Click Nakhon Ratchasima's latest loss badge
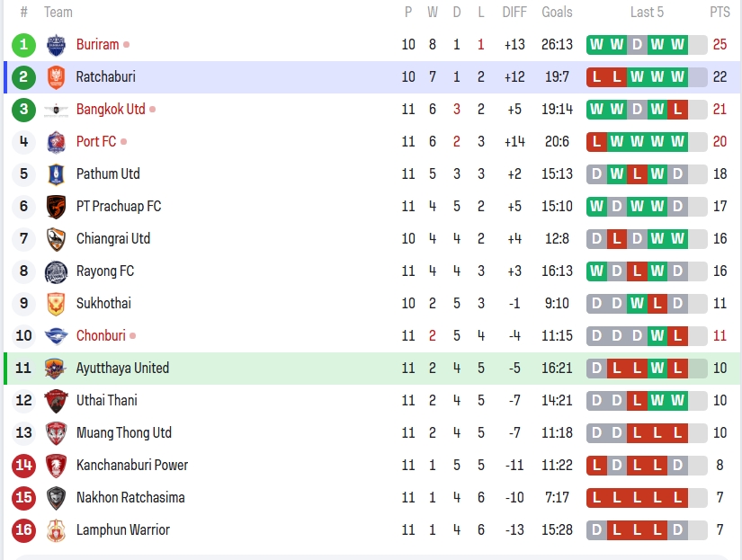This screenshot has height=560, width=742. point(677,498)
